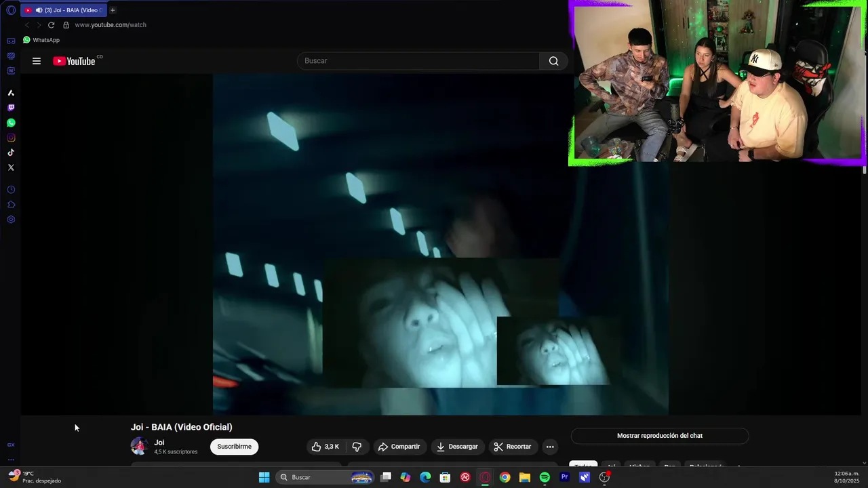Image resolution: width=868 pixels, height=488 pixels.
Task: Submit search with magnifier button
Action: tap(554, 61)
